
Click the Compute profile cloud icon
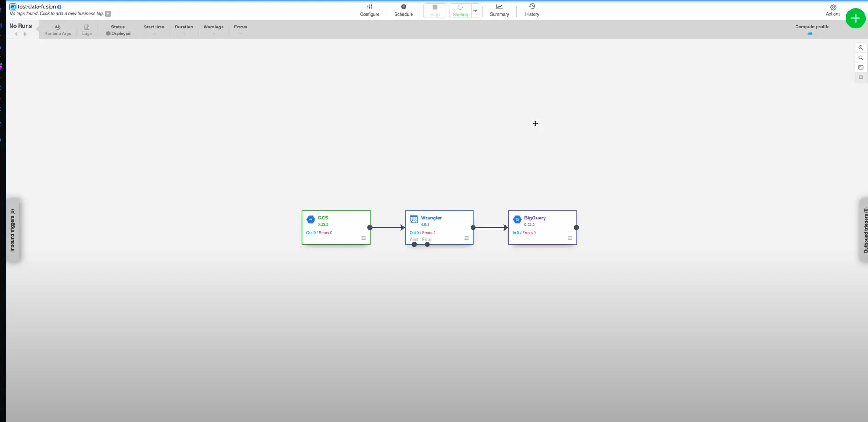[x=810, y=34]
